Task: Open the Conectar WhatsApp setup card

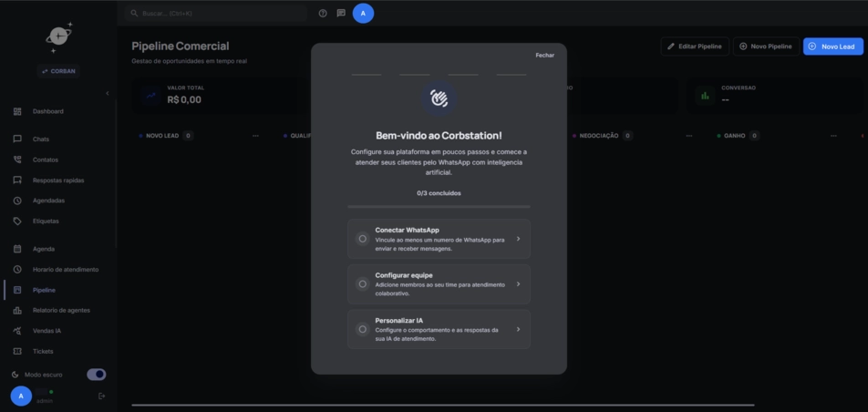Action: 439,239
